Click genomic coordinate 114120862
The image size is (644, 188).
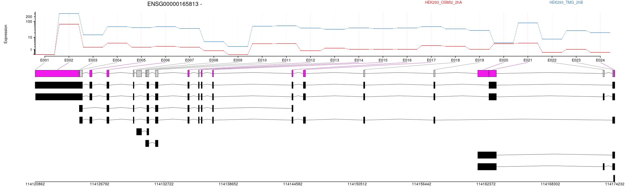click(x=35, y=184)
